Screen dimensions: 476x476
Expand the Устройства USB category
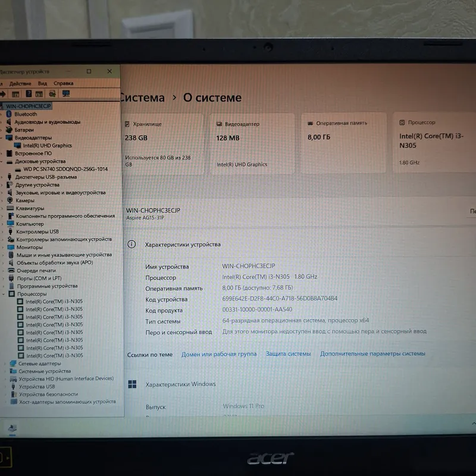[x=5, y=386]
